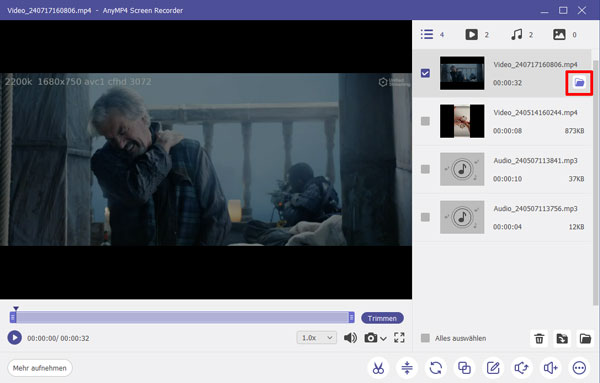The image size is (600, 383).
Task: Click file name Audio_240507113841.mp3
Action: [535, 161]
